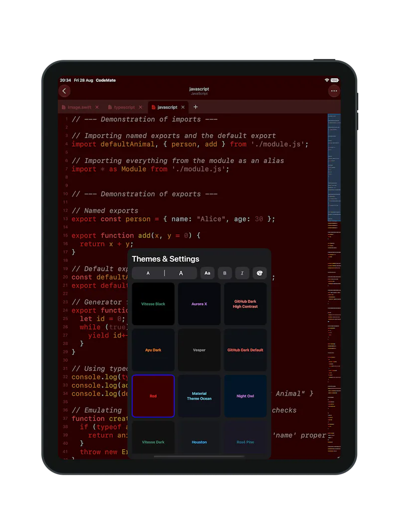Place cursor on 'Demonstration of imports' comment

[x=145, y=120]
